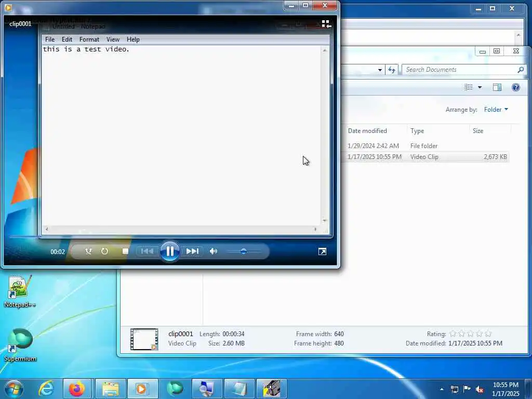
Task: Click the 1/17/2025 10:55 PM cell in the file list
Action: [375, 157]
